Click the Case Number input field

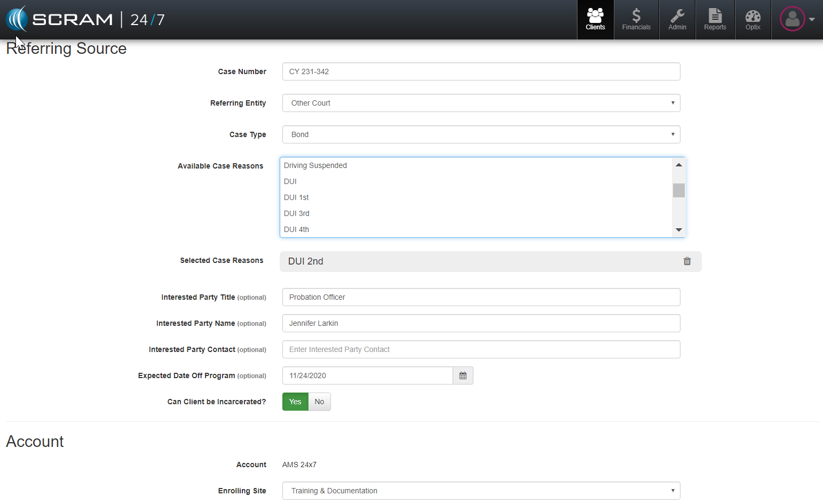[x=481, y=72]
